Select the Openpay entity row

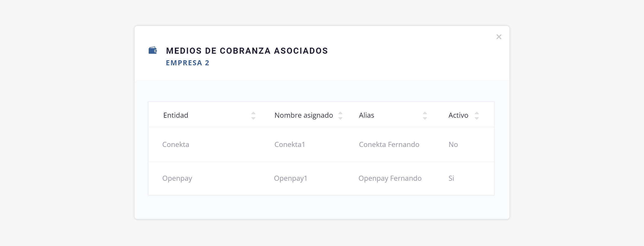click(321, 178)
